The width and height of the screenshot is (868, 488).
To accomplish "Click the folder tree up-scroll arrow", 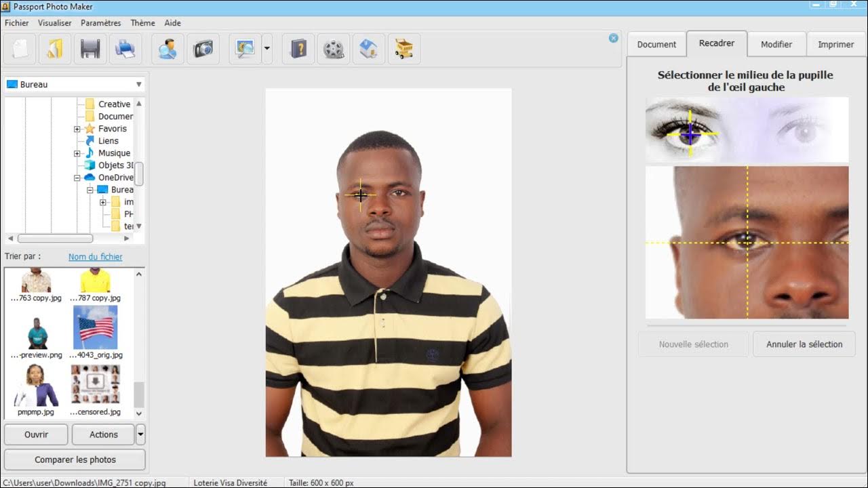I will (139, 104).
